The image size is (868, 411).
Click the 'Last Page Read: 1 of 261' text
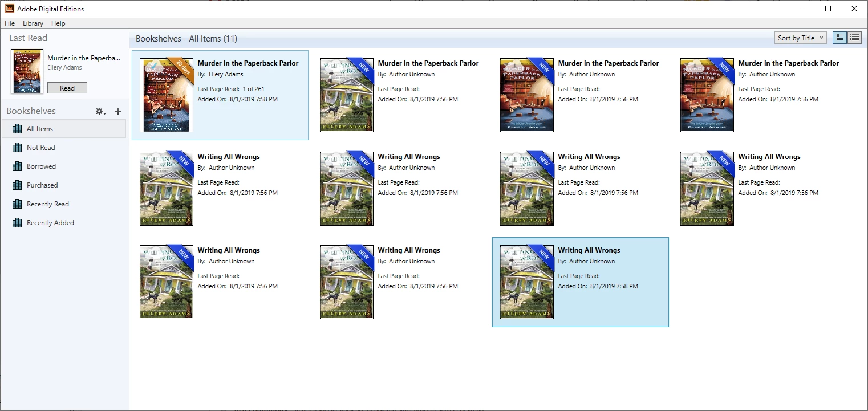coord(231,89)
